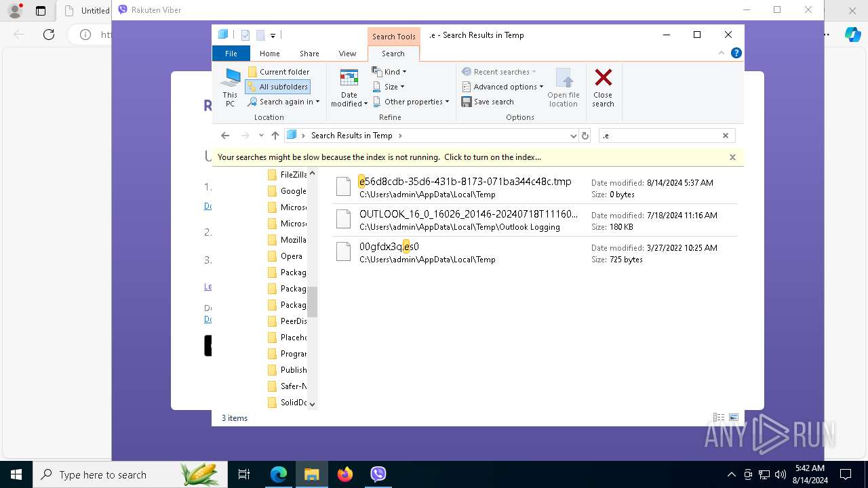Open notification center icon
This screenshot has width=868, height=488.
tap(846, 474)
